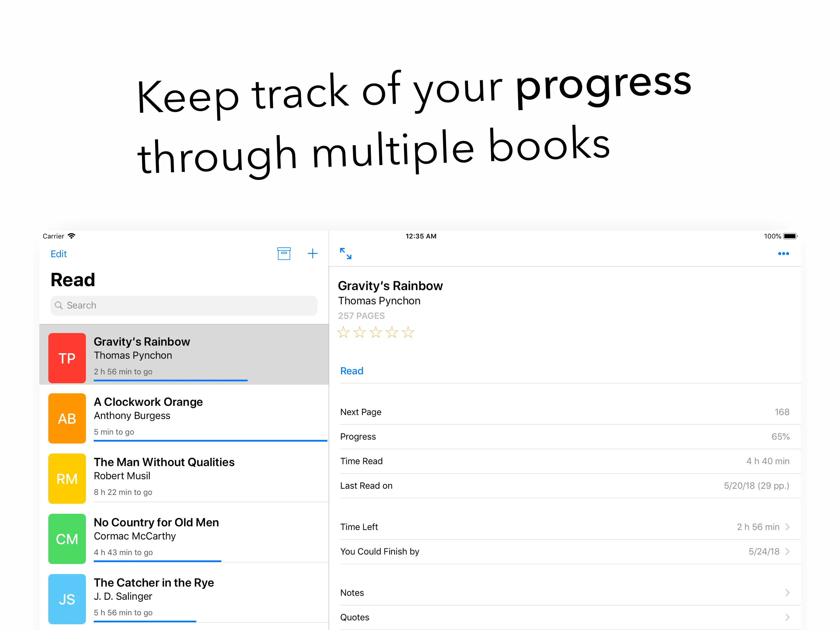The width and height of the screenshot is (840, 630).
Task: Set rating with the fifth star
Action: pos(408,333)
